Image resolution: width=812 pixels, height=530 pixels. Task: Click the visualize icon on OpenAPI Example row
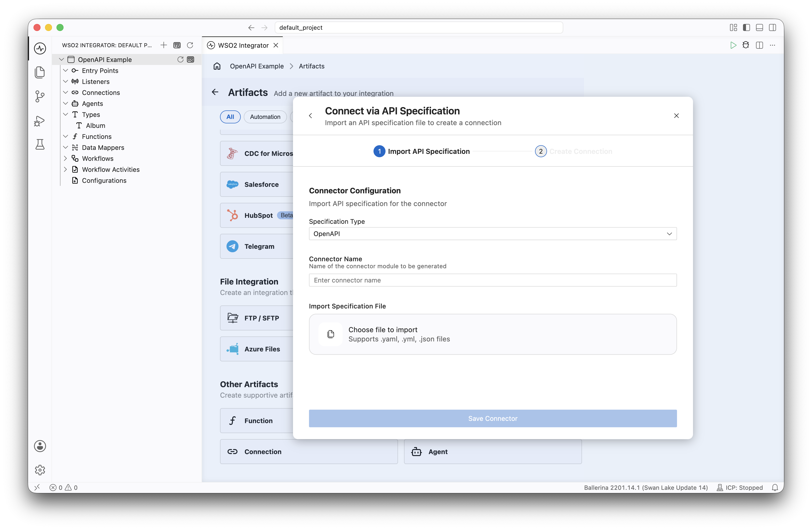point(191,59)
